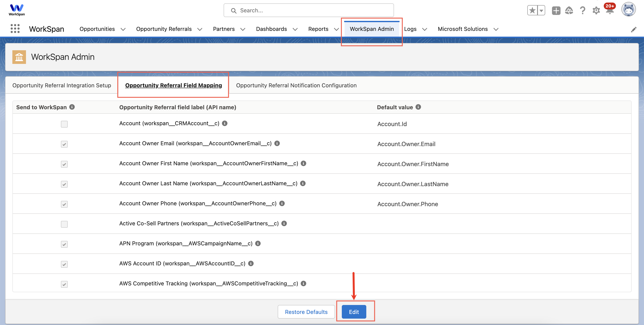Click the Account.Id default value
The width and height of the screenshot is (644, 325).
point(392,124)
